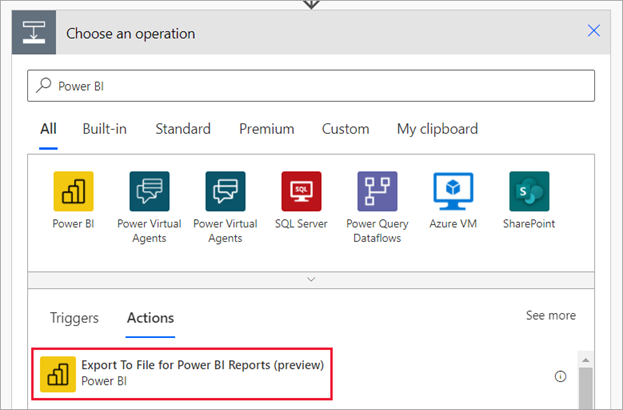Viewport: 623px width, 410px height.
Task: Pick the Power Query Dataflows connector
Action: tap(377, 191)
